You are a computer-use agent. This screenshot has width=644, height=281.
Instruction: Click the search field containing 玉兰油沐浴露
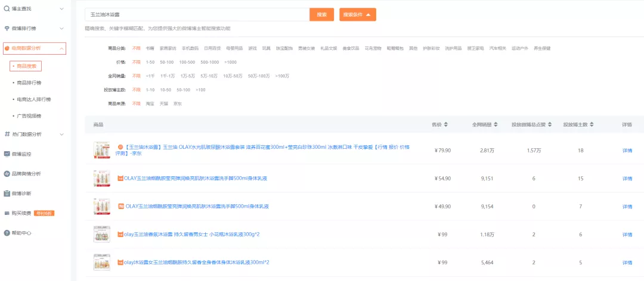(x=197, y=14)
